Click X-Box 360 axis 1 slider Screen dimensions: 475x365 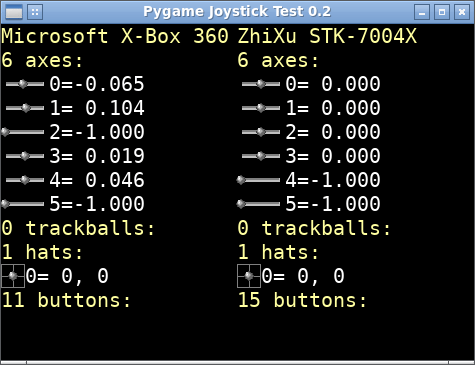click(25, 108)
